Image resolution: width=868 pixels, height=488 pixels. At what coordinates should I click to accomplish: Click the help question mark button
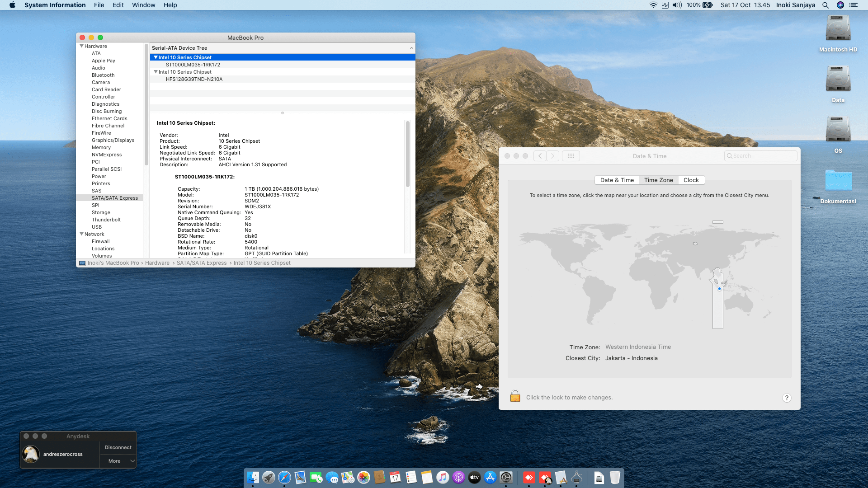click(787, 398)
